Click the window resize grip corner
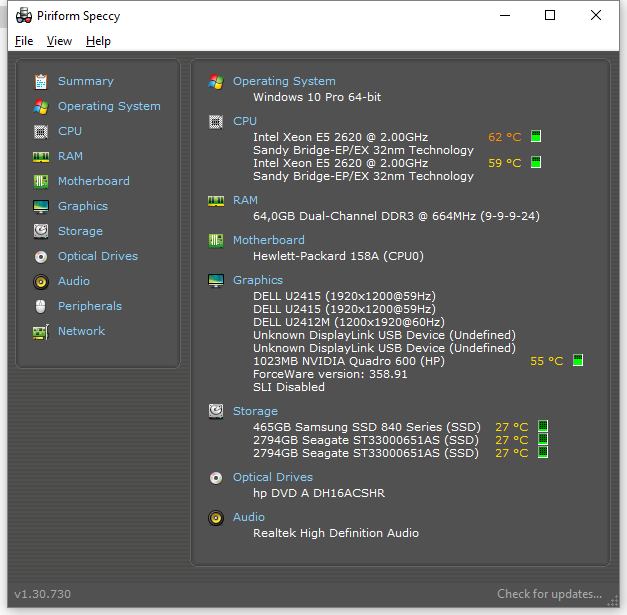This screenshot has width=627, height=615. (613, 601)
